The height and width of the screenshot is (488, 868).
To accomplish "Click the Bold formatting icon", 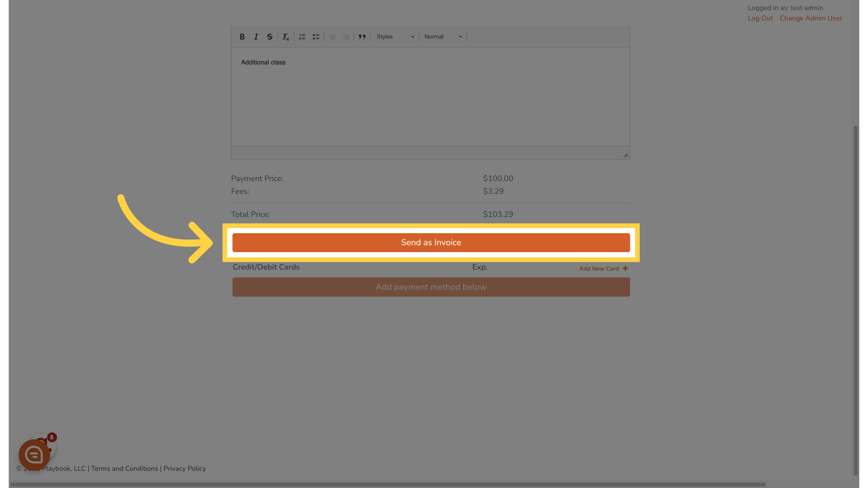I will click(242, 36).
